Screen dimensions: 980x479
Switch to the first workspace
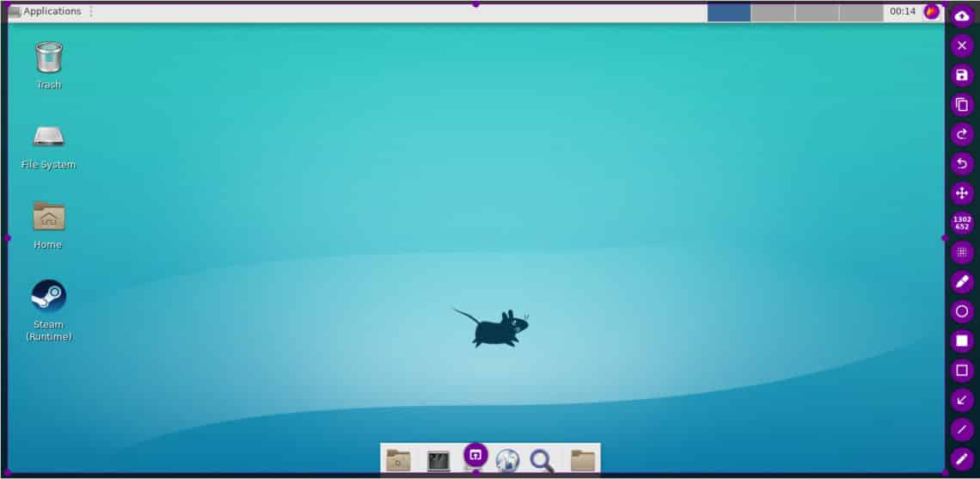pos(729,13)
